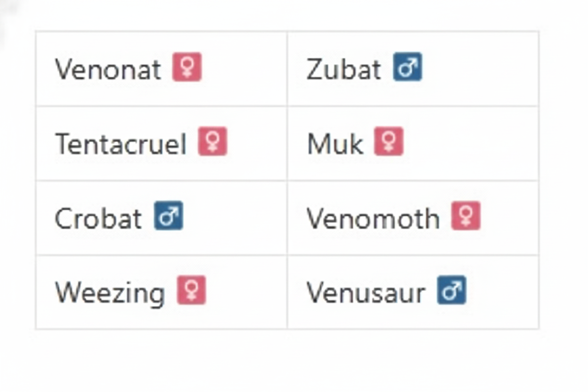Viewport: 588px width, 392px height.
Task: Click the Crobat name text
Action: tap(98, 219)
